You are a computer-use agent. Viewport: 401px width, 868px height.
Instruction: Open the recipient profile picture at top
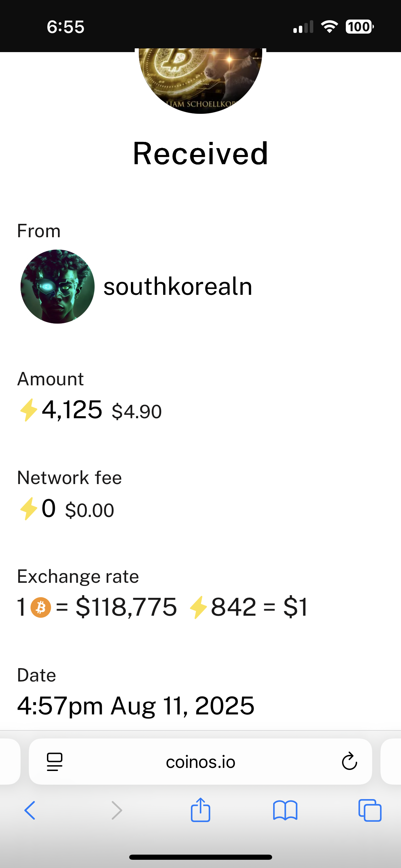point(200,81)
